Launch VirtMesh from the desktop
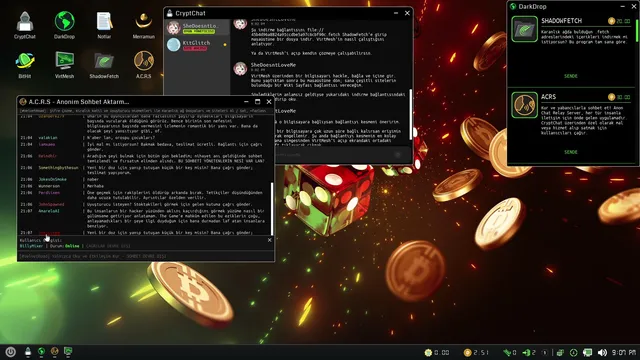This screenshot has height=360, width=640. [64, 64]
